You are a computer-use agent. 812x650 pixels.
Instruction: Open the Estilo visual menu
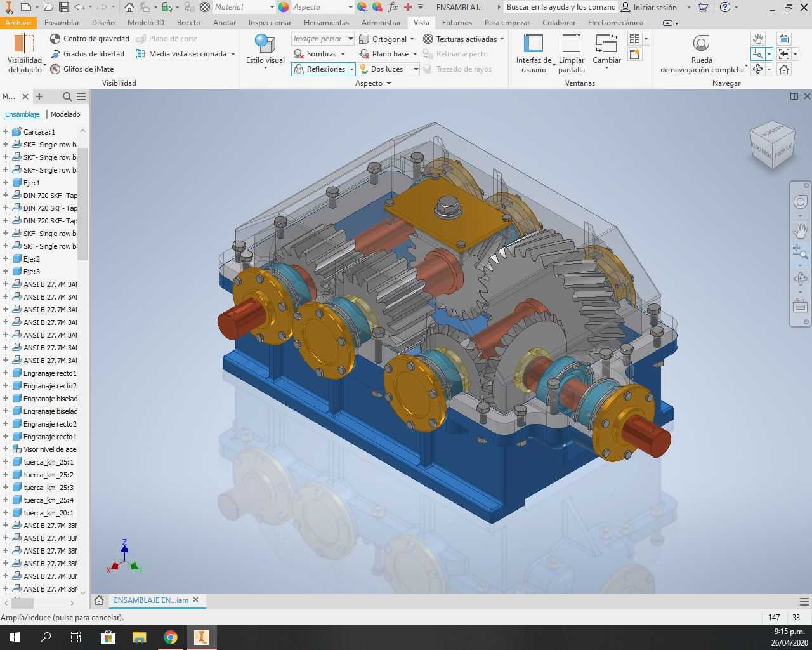tap(265, 51)
